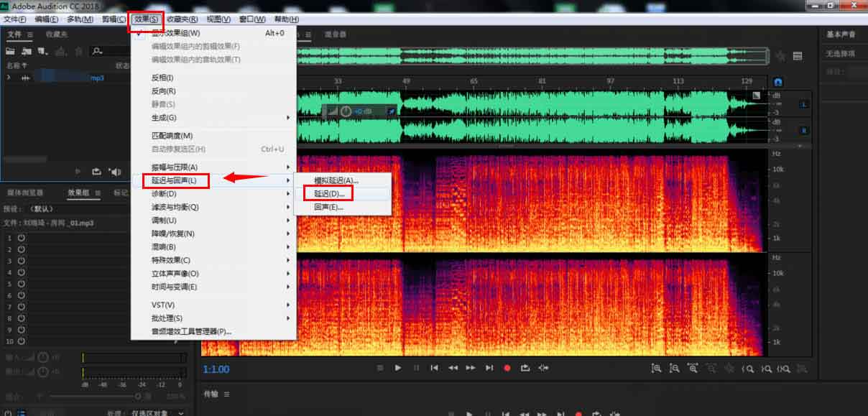Image resolution: width=868 pixels, height=416 pixels.
Task: Toggle the left channel L button
Action: point(803,105)
